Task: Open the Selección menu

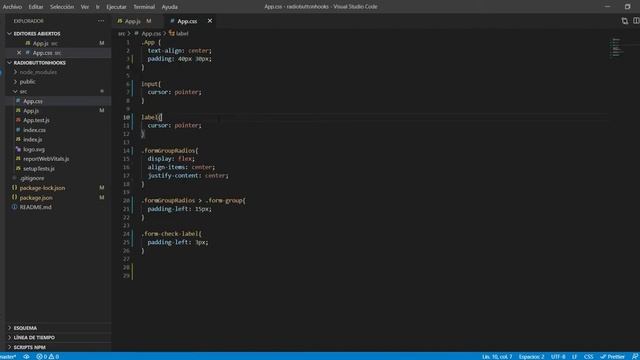Action: click(x=62, y=7)
